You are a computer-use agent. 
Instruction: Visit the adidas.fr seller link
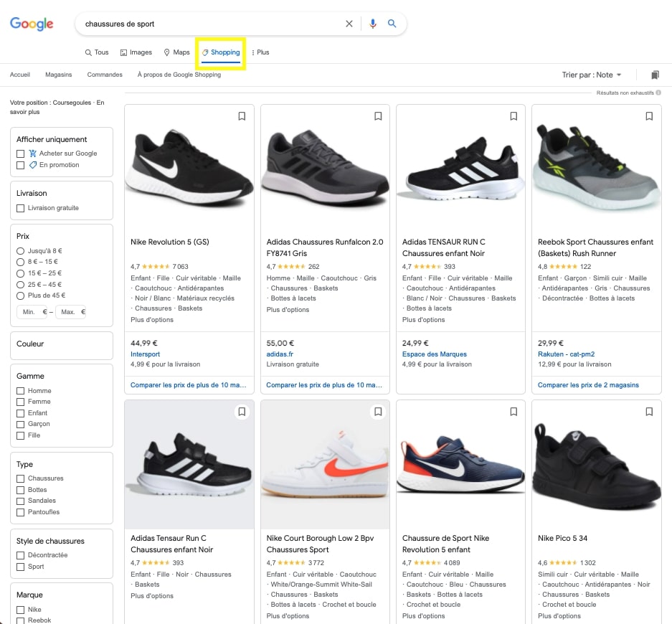click(x=280, y=354)
